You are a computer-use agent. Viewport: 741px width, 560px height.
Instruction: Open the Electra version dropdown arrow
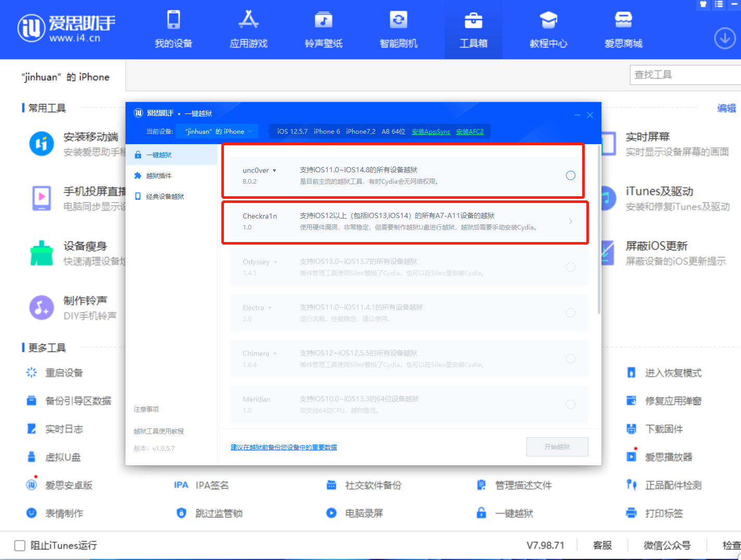270,308
